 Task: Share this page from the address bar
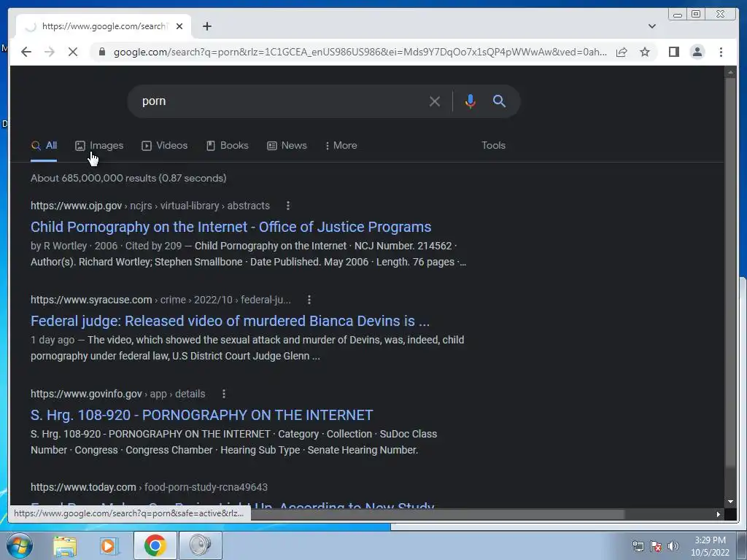[622, 52]
